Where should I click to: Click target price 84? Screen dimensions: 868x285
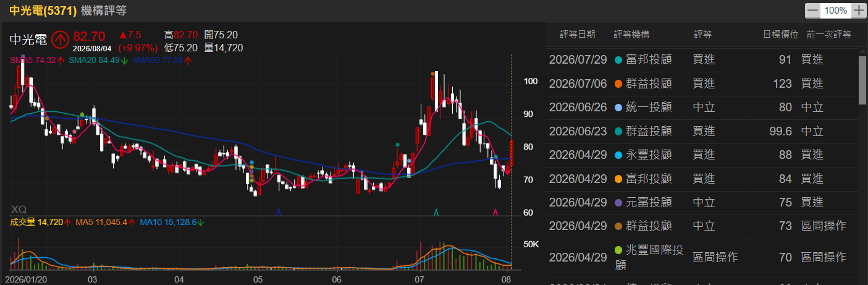tap(785, 179)
